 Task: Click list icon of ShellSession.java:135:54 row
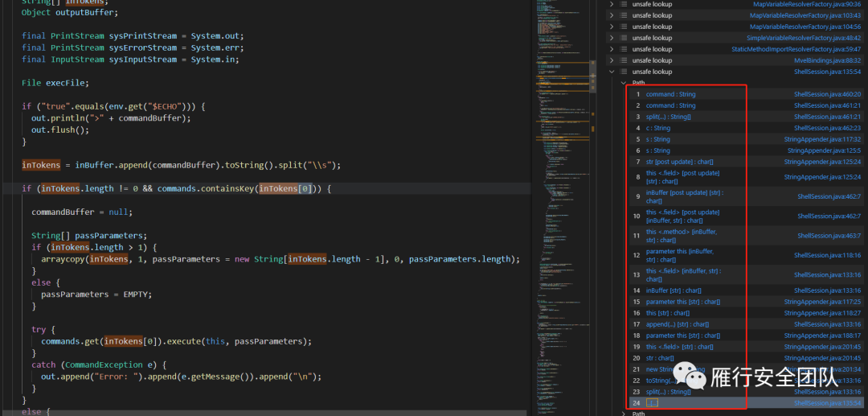[624, 72]
